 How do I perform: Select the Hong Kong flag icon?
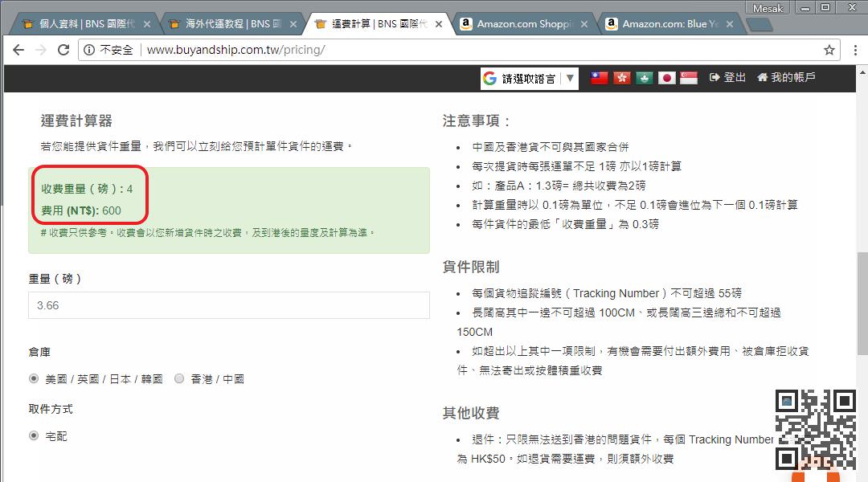[x=621, y=78]
